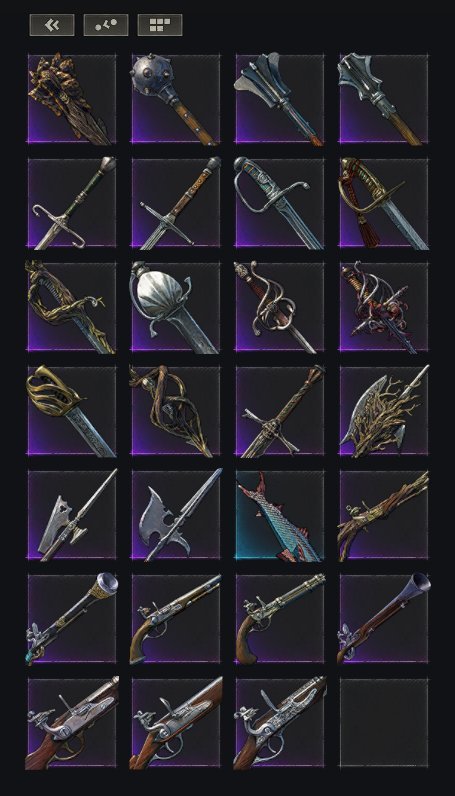Pick the halberd with large crescent blade
455x796 pixels.
(x=176, y=515)
